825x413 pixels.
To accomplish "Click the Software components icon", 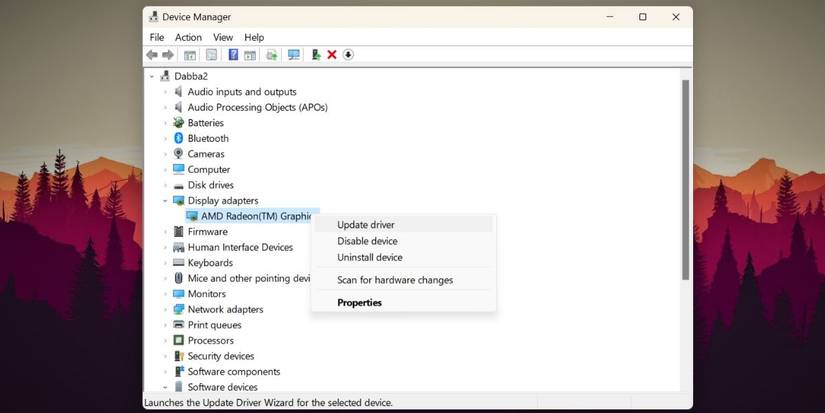I will point(179,371).
